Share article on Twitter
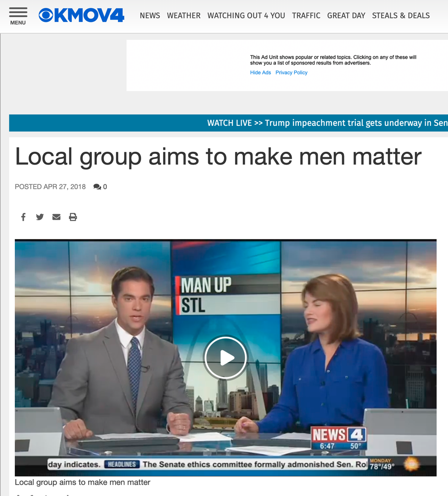Image resolution: width=448 pixels, height=496 pixels. click(x=39, y=217)
